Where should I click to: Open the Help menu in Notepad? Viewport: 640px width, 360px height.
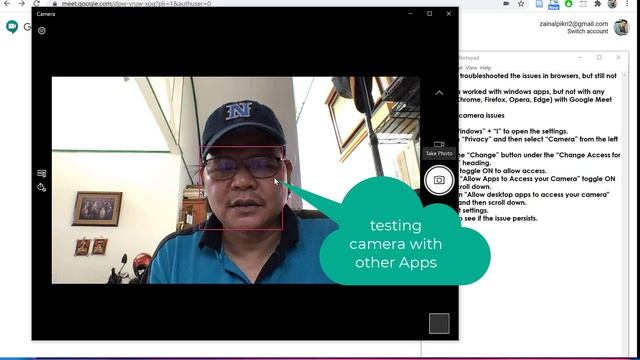(485, 68)
